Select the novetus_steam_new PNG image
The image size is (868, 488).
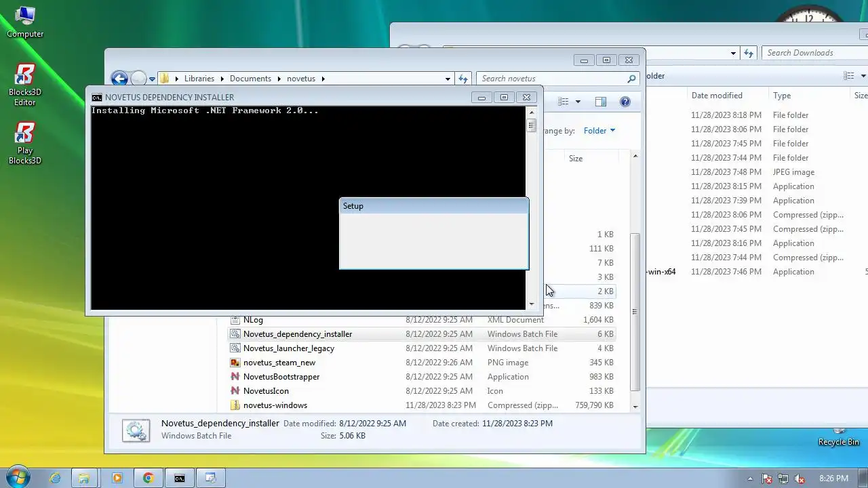point(422,363)
